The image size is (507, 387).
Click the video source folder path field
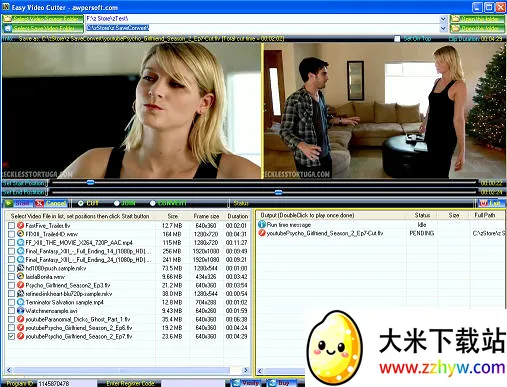click(x=262, y=19)
